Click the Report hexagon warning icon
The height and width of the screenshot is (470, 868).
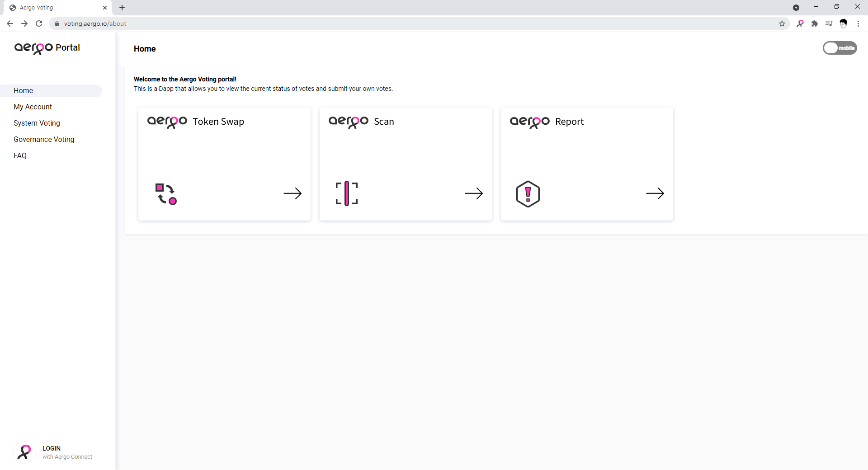[528, 194]
